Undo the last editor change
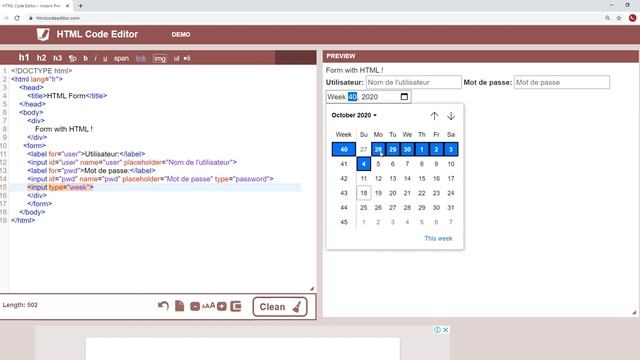This screenshot has height=360, width=640. pos(163,306)
